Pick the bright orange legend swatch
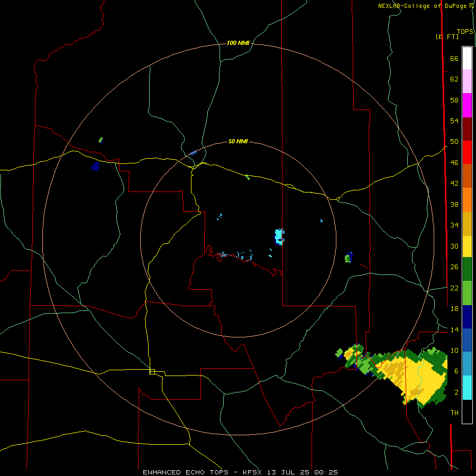The image size is (476, 476). coord(467,200)
